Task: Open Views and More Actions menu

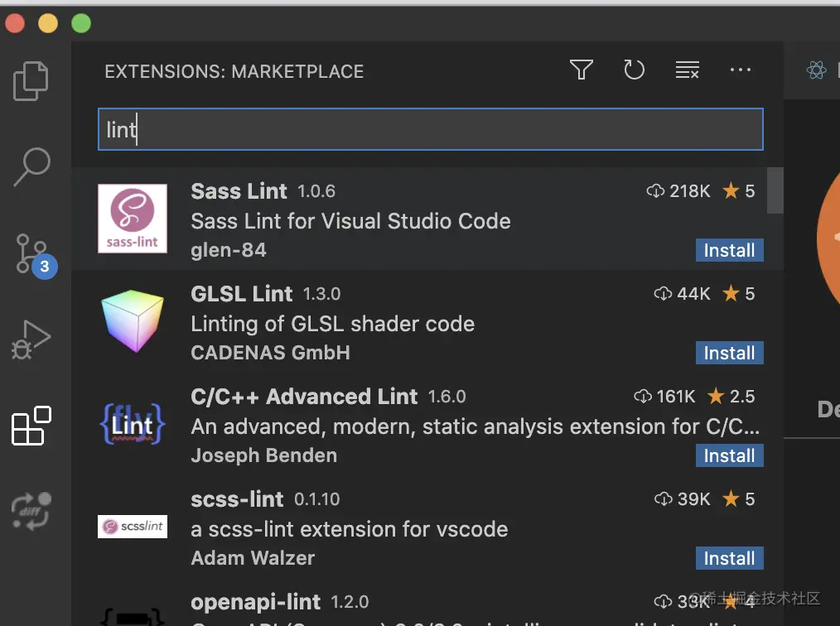Action: 741,70
